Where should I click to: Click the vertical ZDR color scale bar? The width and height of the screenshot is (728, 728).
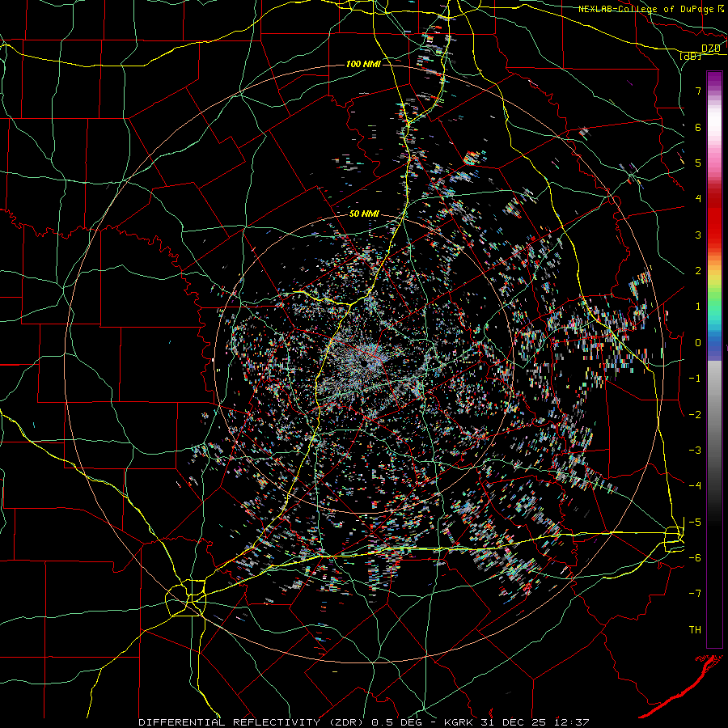(714, 359)
